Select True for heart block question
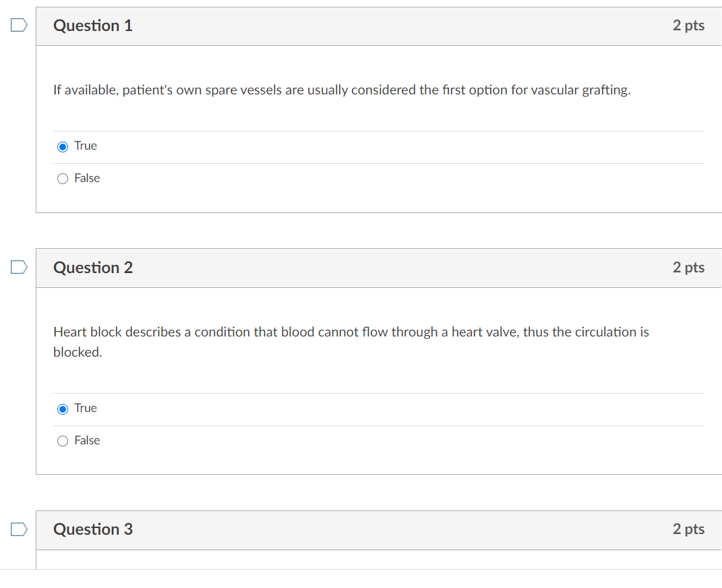The image size is (722, 588). tap(63, 409)
